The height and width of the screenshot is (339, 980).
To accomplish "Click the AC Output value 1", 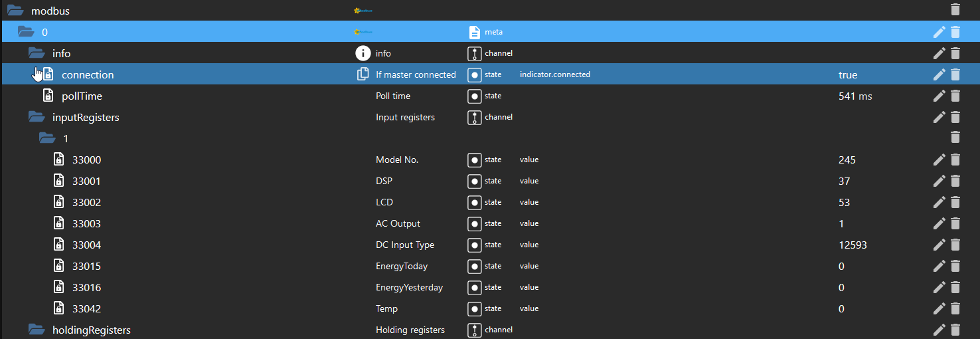I will pyautogui.click(x=841, y=223).
